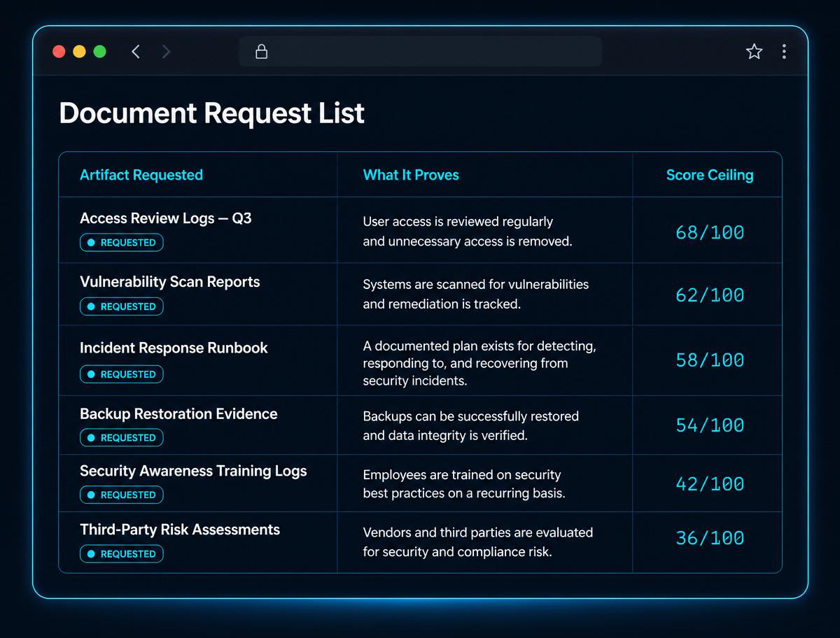
Task: Focus the browser address bar
Action: (420, 51)
